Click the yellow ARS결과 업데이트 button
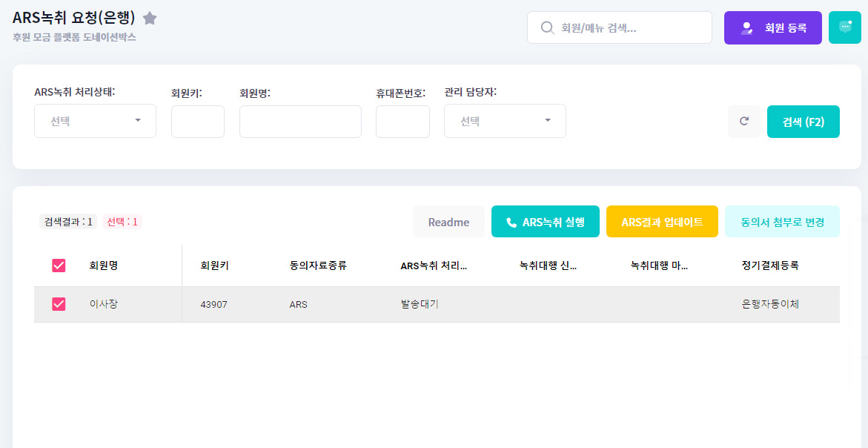 coord(662,221)
